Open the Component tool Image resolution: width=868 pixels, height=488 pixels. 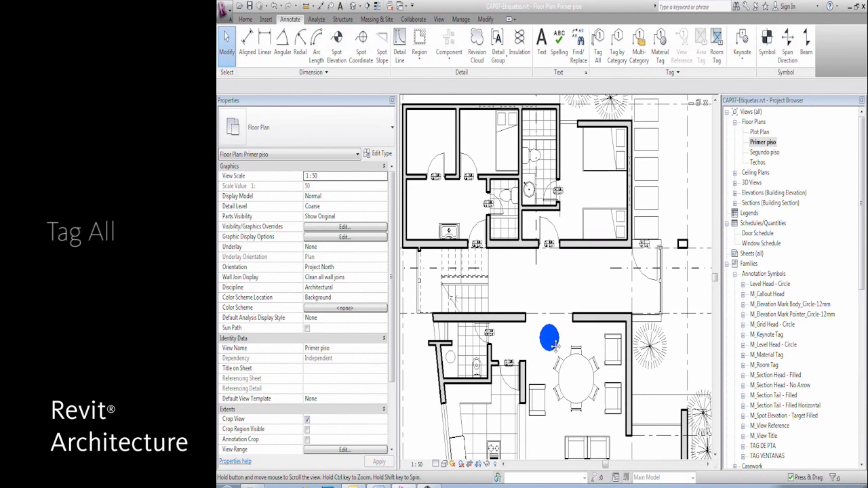[449, 45]
